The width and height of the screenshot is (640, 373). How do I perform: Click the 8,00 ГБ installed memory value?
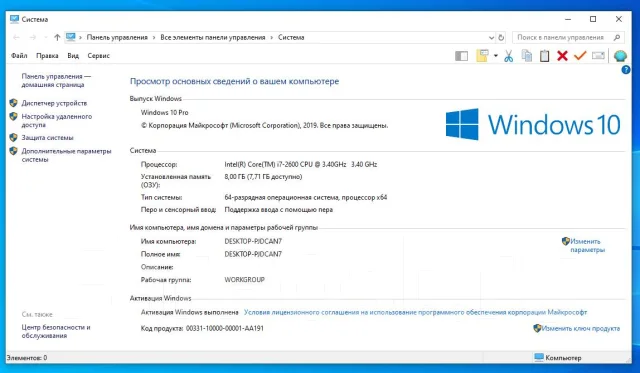tap(263, 177)
